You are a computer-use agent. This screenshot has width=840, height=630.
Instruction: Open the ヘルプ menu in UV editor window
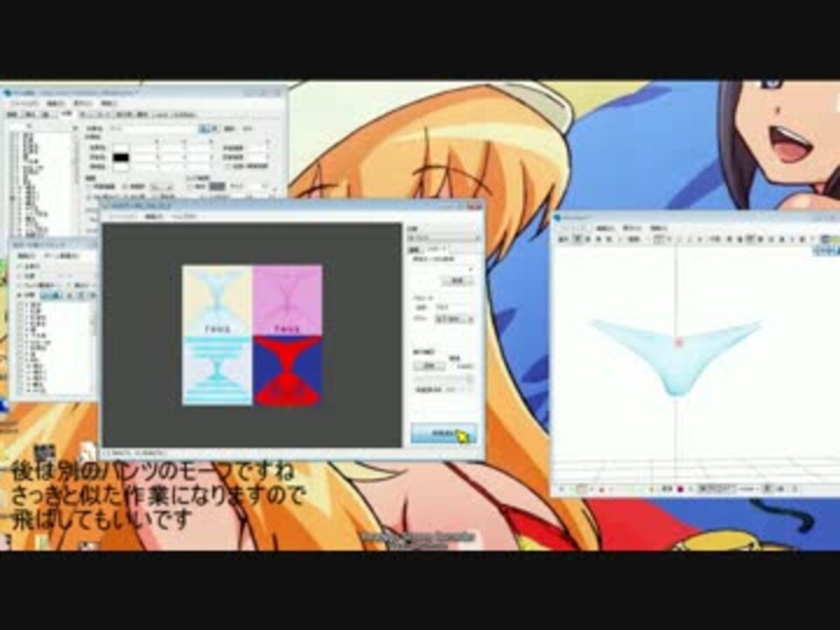(185, 216)
